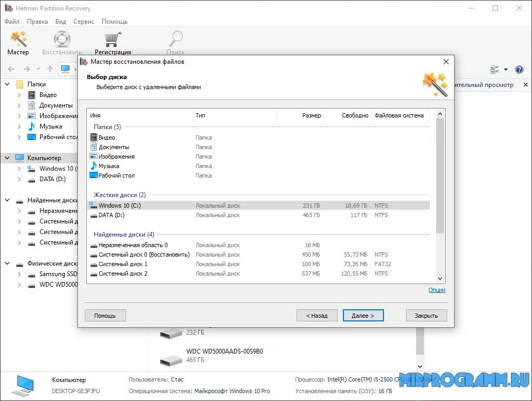Viewport: 532px width, 401px height.
Task: Sort by the Размер column header
Action: tap(300, 115)
